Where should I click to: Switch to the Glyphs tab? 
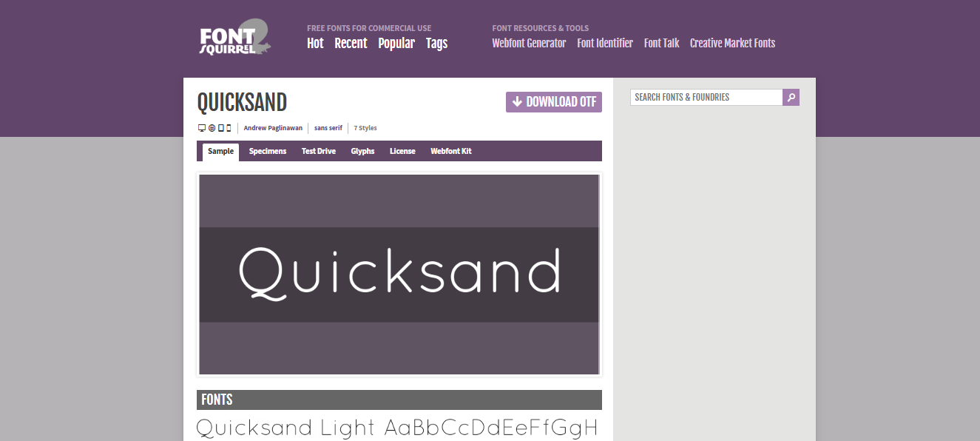(x=362, y=151)
